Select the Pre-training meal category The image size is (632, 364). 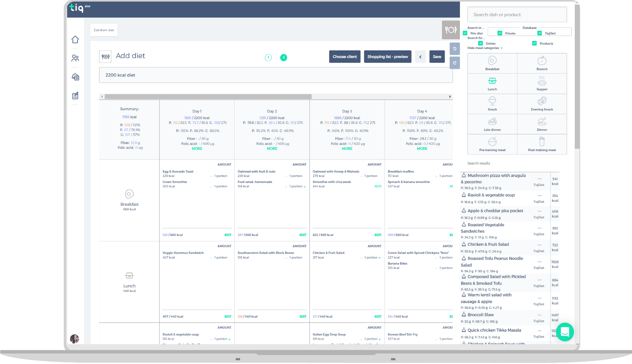tap(492, 144)
